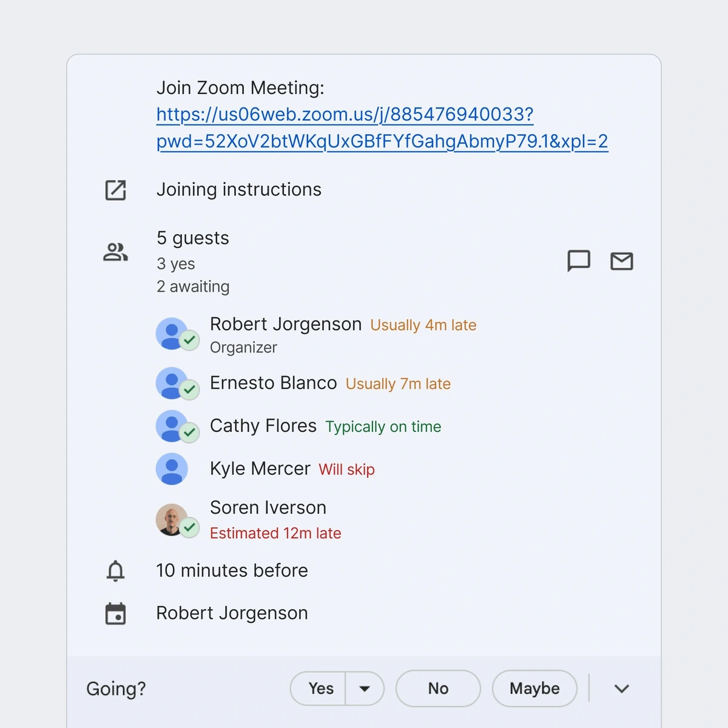The width and height of the screenshot is (728, 728).
Task: Click Robert Jorgenson's profile avatar
Action: (x=172, y=332)
